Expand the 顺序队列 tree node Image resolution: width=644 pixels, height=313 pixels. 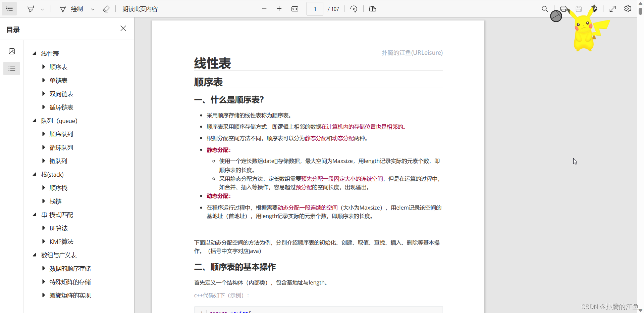(x=43, y=134)
